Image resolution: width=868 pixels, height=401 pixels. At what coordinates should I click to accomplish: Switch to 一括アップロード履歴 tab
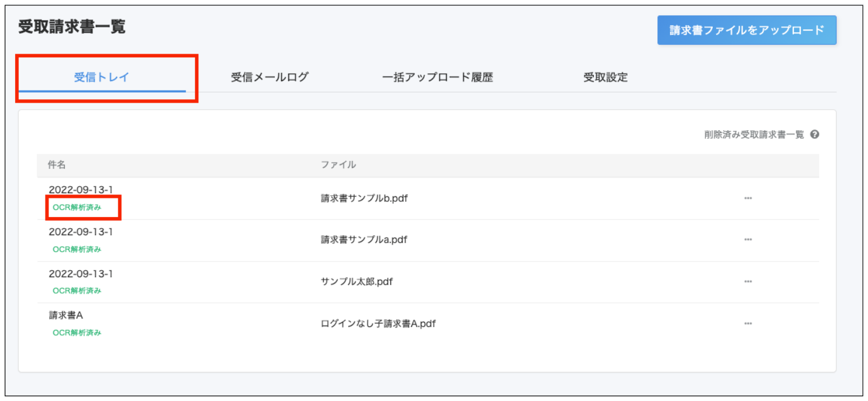(437, 77)
